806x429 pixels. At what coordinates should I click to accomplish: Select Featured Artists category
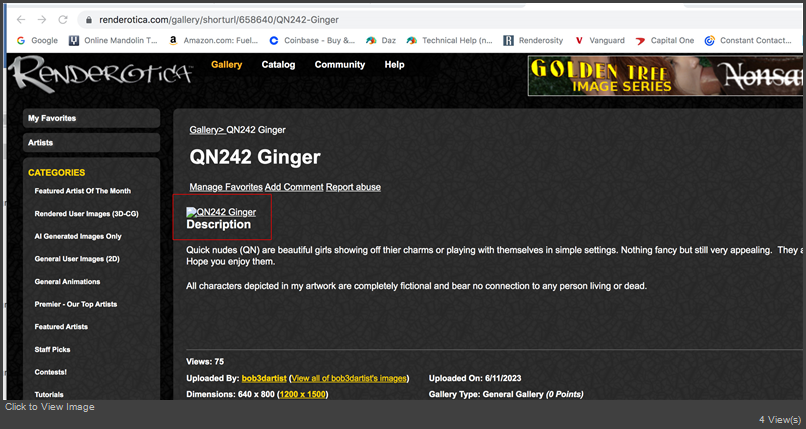point(61,327)
